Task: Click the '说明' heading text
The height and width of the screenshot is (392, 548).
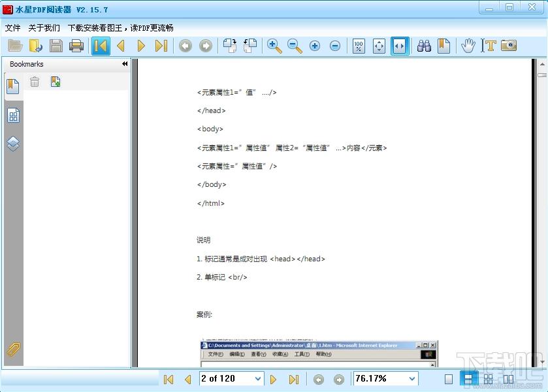Action: point(203,240)
